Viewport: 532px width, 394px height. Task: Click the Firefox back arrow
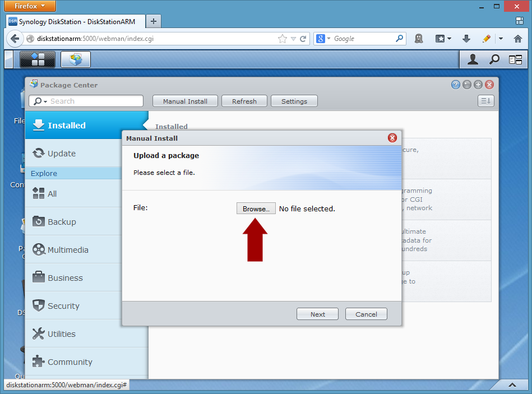point(15,39)
